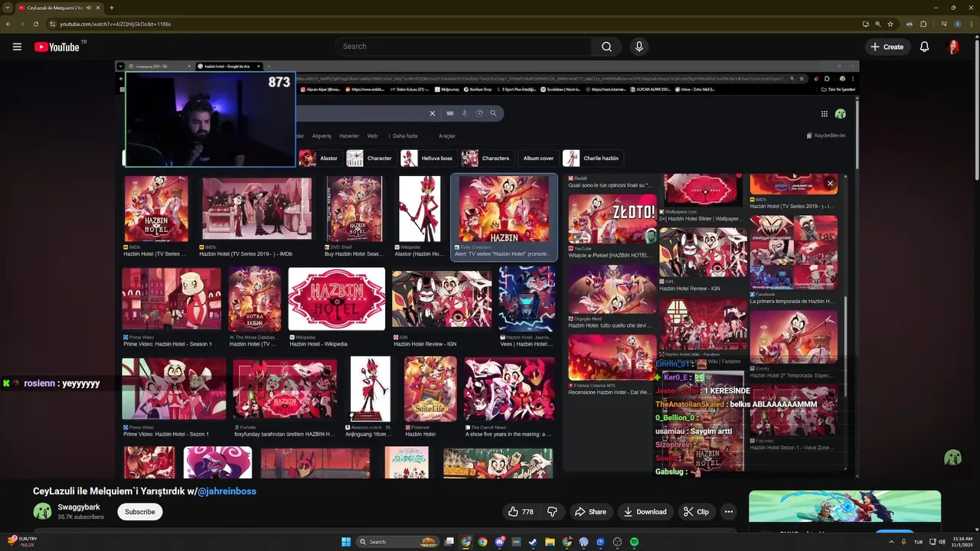Click the Alastor chip in video

319,158
